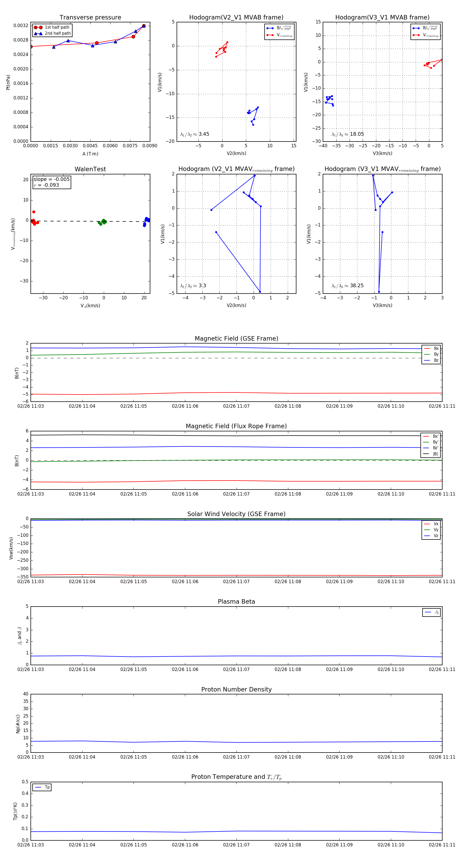The width and height of the screenshot is (473, 868).
Task: Click the 'Magnetic Field (GSE Frame)' title
Action: 236,339
